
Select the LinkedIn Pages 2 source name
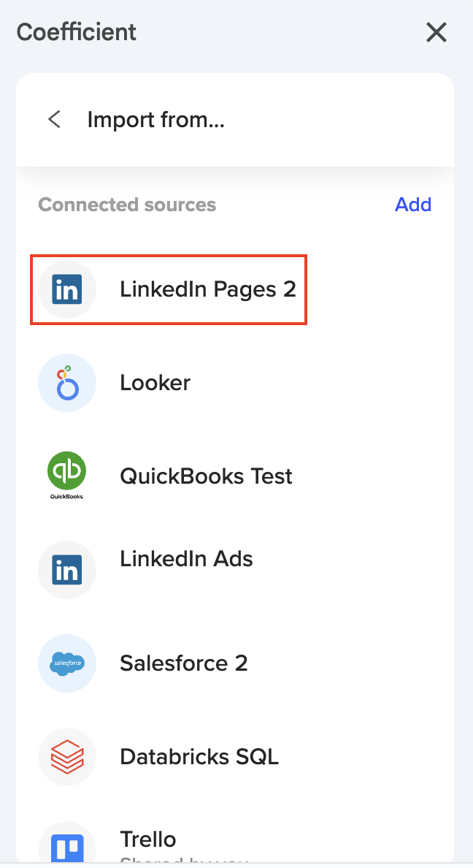[x=208, y=289]
